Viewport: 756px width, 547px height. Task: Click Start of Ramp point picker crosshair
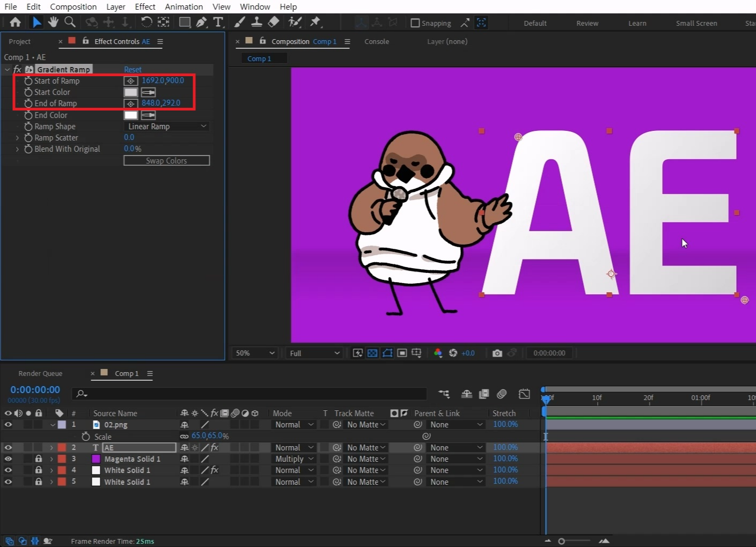pos(130,81)
